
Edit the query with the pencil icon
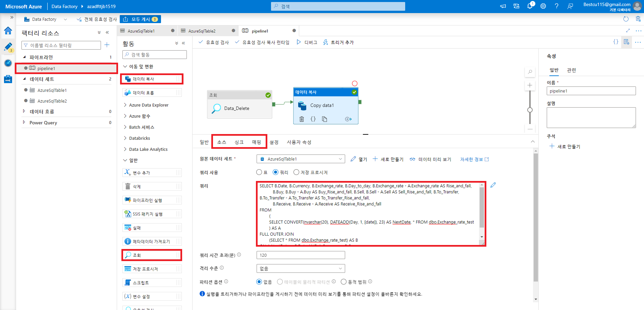point(493,185)
